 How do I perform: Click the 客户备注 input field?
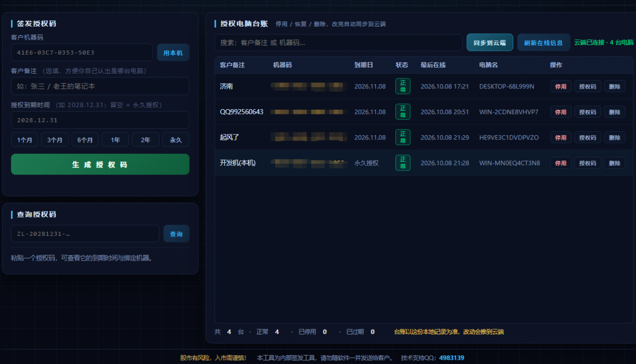coord(100,86)
